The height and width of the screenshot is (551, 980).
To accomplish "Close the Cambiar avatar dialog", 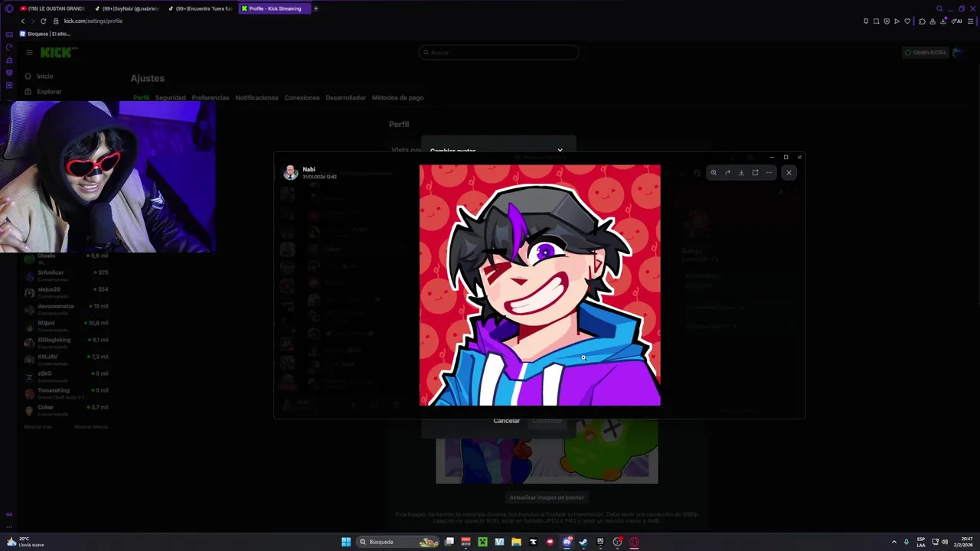I will pos(560,151).
